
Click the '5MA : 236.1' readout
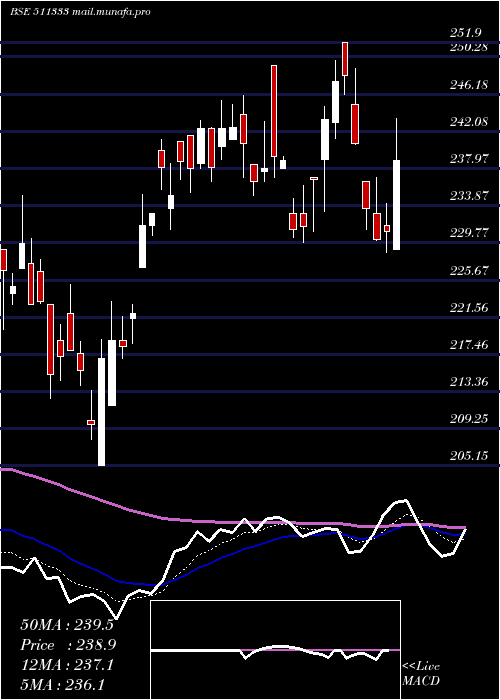point(63,684)
